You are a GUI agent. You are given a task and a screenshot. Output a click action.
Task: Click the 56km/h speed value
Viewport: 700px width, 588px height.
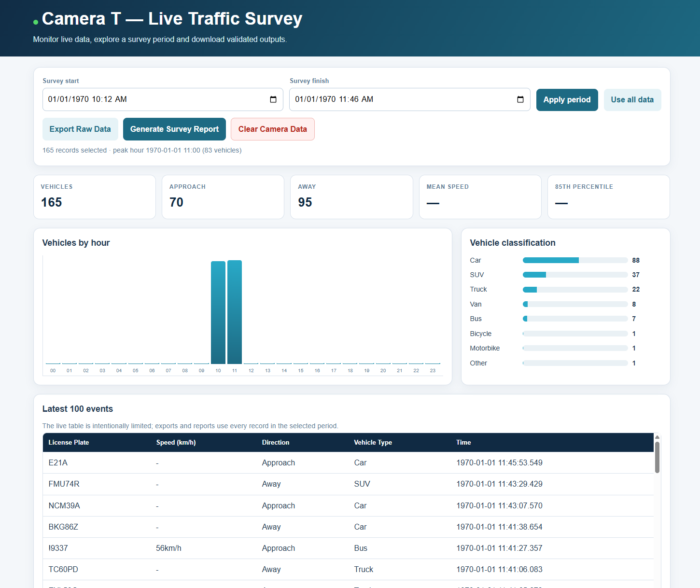(168, 548)
